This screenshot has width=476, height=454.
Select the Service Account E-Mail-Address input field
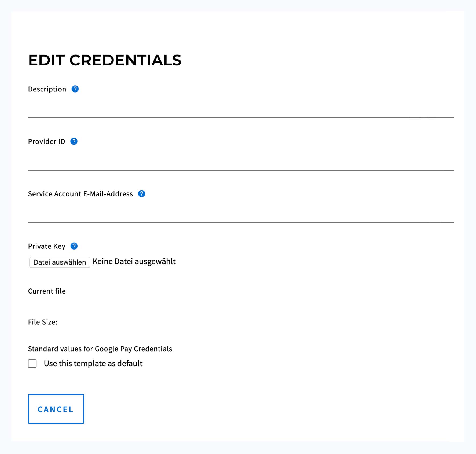(241, 214)
